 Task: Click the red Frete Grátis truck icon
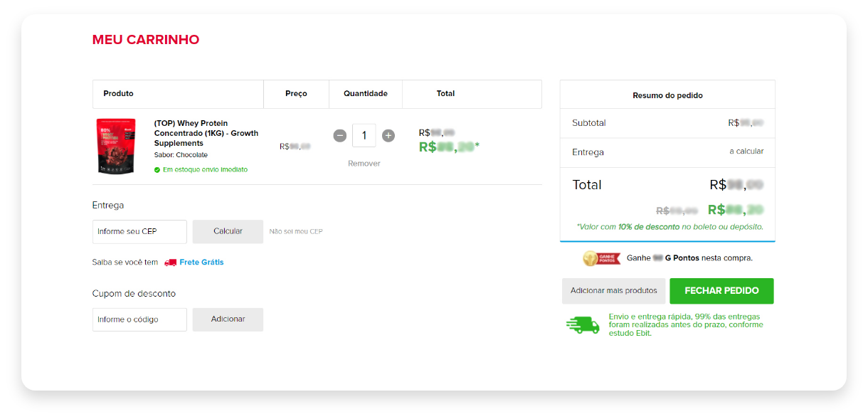pyautogui.click(x=170, y=262)
